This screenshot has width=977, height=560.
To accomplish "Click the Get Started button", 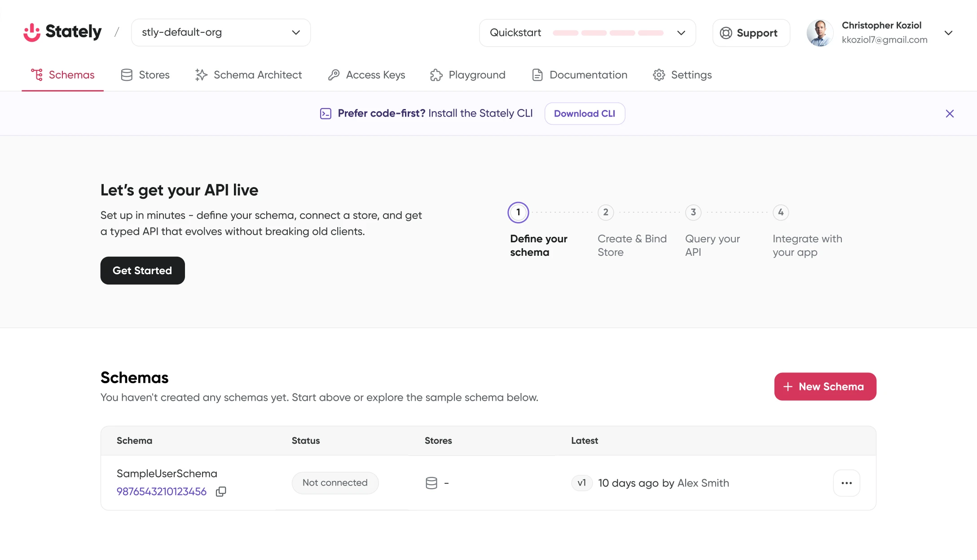I will click(142, 271).
